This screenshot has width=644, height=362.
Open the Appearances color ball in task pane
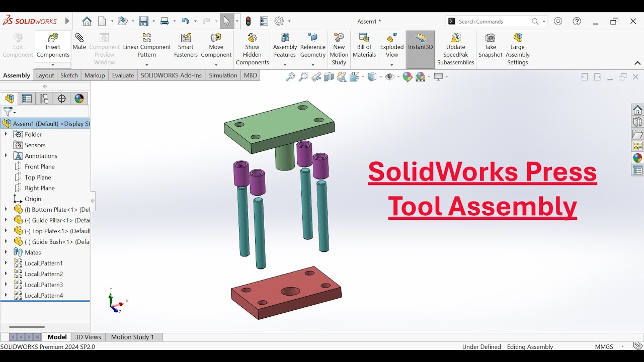coord(637,158)
